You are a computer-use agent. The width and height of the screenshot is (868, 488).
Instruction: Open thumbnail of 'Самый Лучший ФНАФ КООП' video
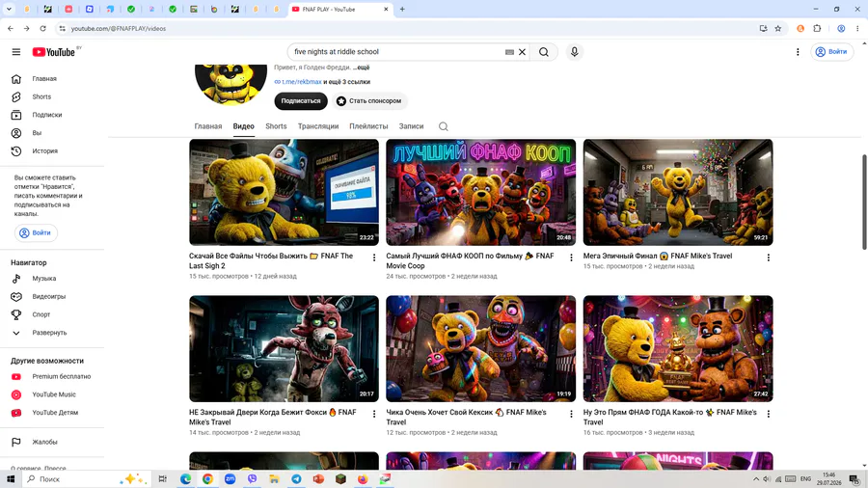click(481, 193)
